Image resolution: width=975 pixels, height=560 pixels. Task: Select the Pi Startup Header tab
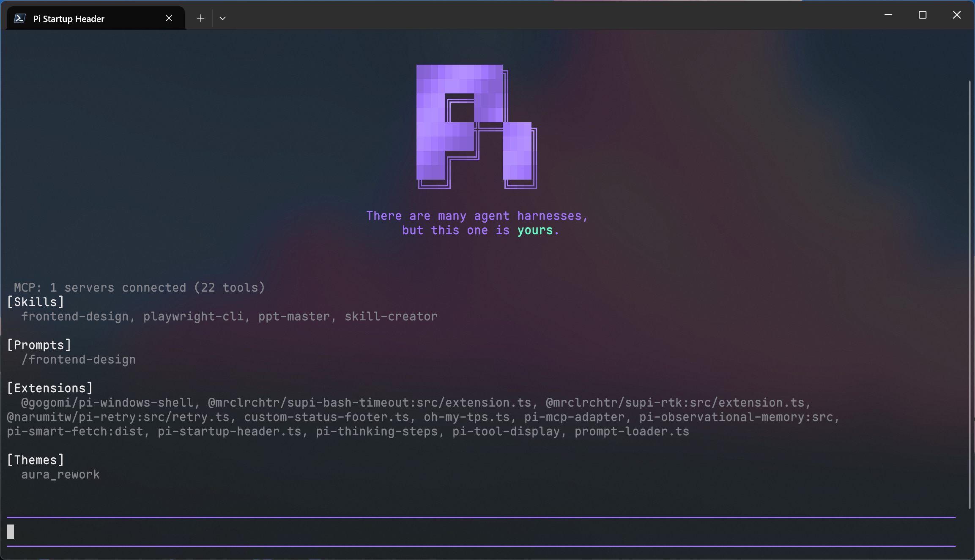tap(96, 18)
